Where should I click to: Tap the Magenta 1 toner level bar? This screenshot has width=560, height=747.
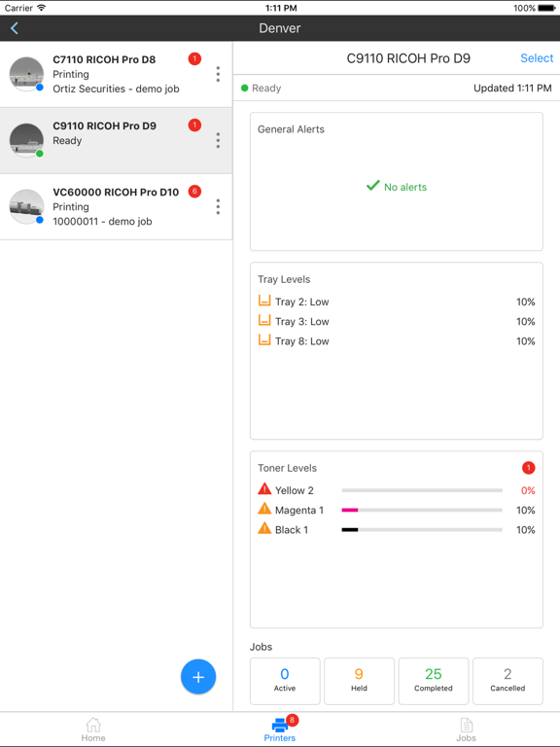422,510
